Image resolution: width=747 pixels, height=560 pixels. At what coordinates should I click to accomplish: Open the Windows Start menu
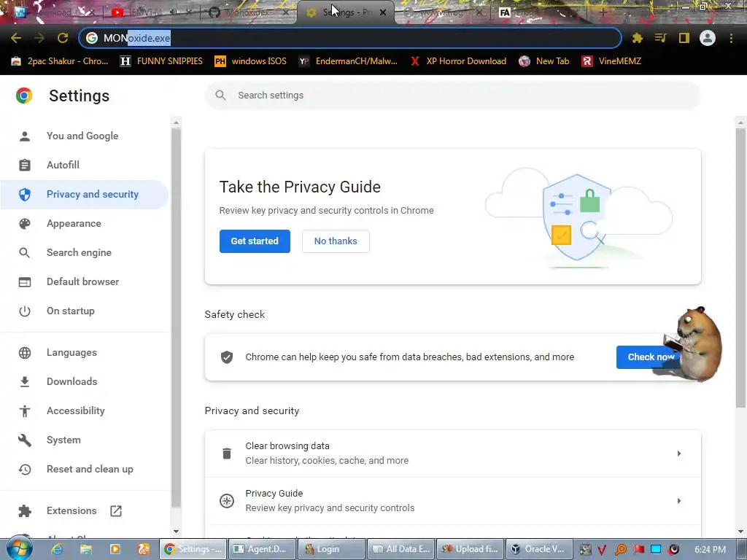(20, 548)
